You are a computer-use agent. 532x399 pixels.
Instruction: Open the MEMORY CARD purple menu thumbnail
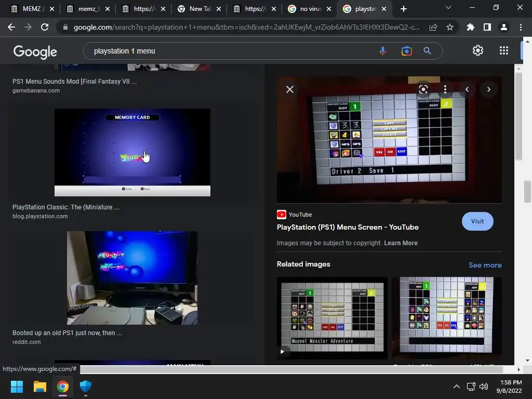(x=132, y=152)
